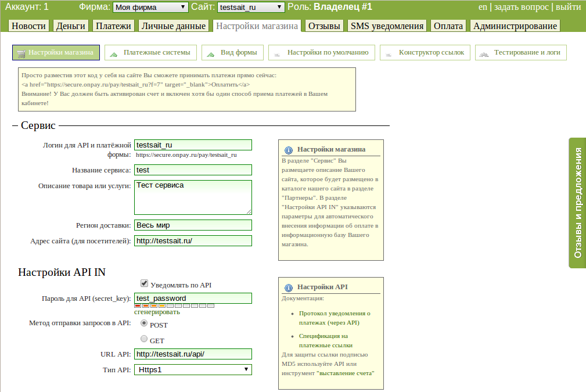Click the Название сервиса input field

[193, 170]
